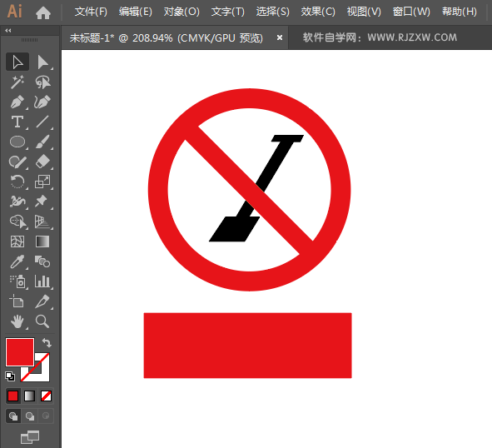Viewport: 492px width, 448px height.
Task: Choose the Pen tool
Action: (x=17, y=102)
